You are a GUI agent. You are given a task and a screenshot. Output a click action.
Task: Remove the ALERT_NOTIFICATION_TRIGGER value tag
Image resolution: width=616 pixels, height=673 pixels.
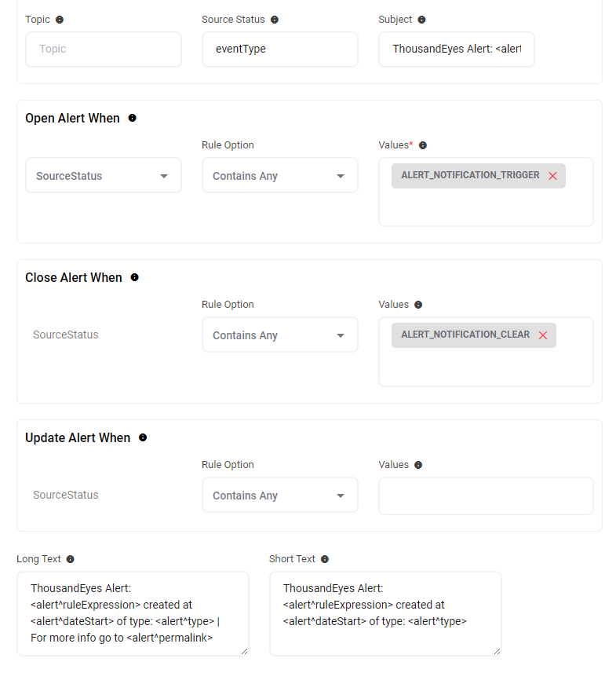tap(552, 176)
